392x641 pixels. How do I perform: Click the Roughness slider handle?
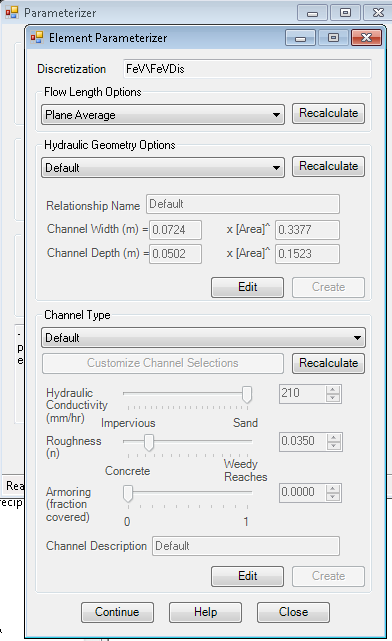[149, 442]
